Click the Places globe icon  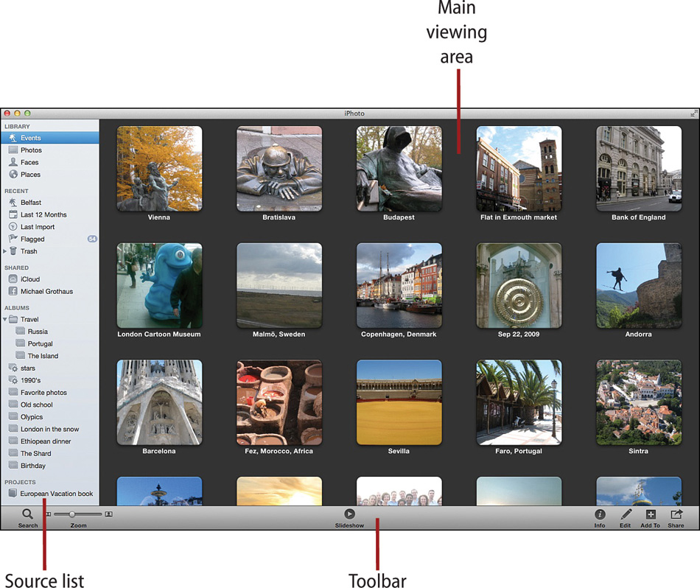(13, 174)
